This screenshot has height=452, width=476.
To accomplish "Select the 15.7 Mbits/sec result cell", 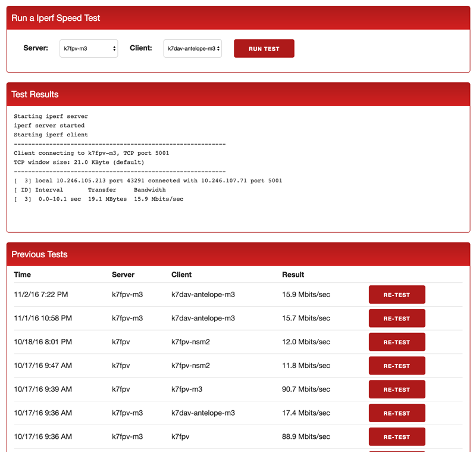I will click(x=306, y=318).
